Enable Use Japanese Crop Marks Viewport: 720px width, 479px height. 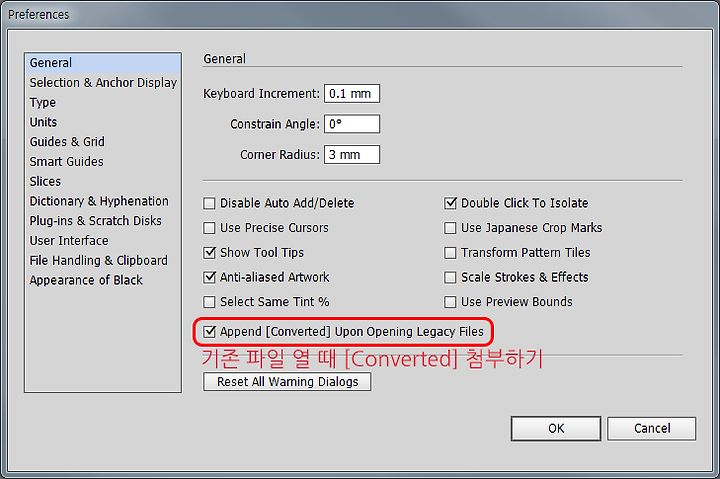coord(450,228)
